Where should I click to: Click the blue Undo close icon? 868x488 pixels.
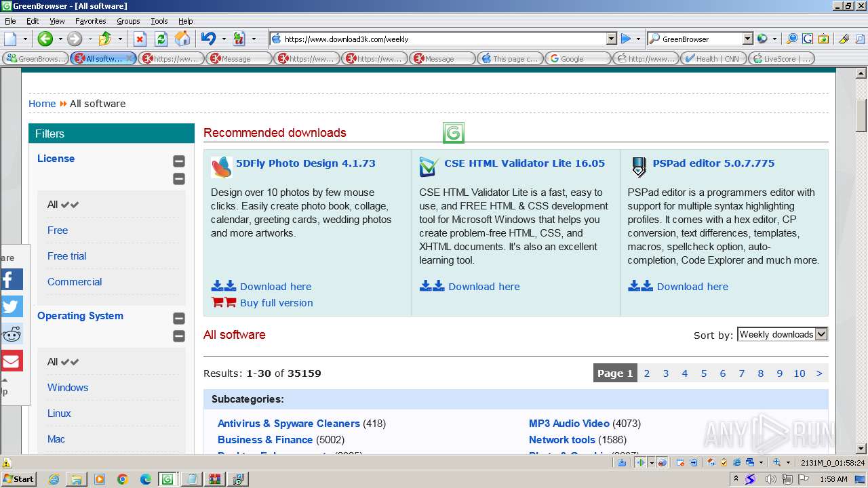coord(209,39)
